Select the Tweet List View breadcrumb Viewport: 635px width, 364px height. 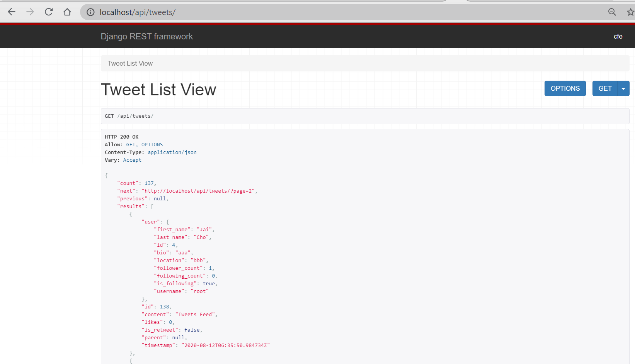(130, 64)
